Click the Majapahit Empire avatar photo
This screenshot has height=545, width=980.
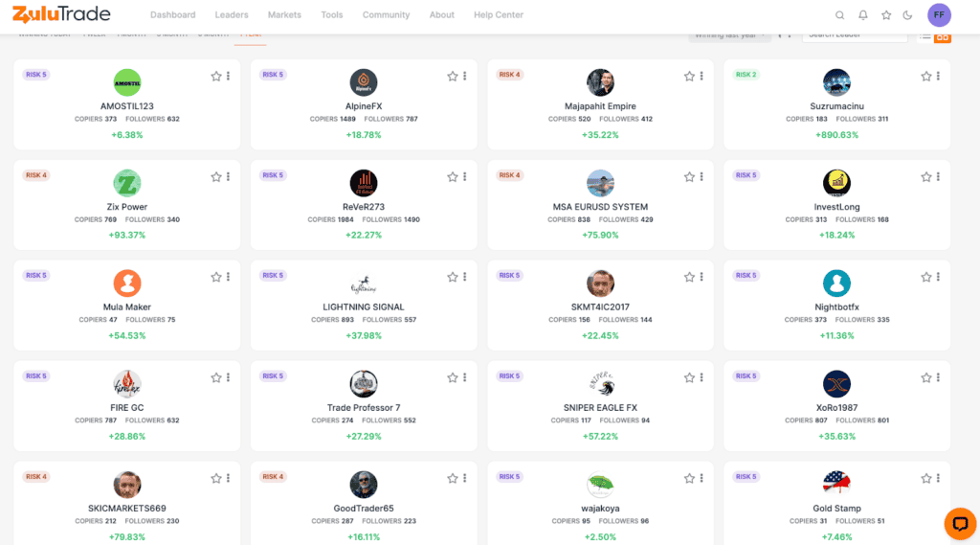click(600, 82)
